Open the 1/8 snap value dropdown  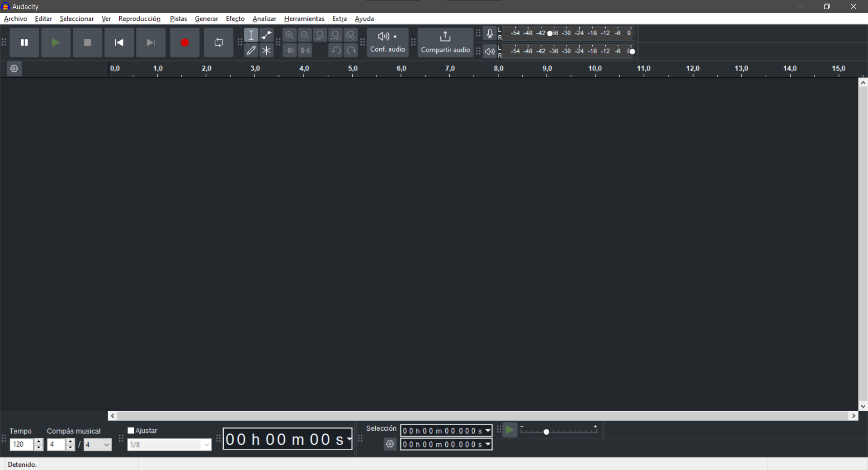click(169, 445)
